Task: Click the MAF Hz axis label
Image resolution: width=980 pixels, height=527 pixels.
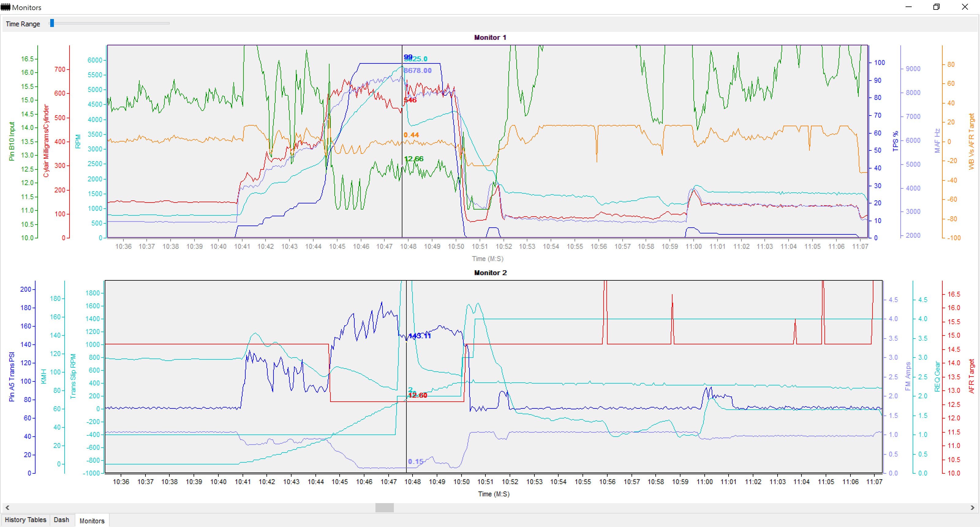Action: (937, 141)
